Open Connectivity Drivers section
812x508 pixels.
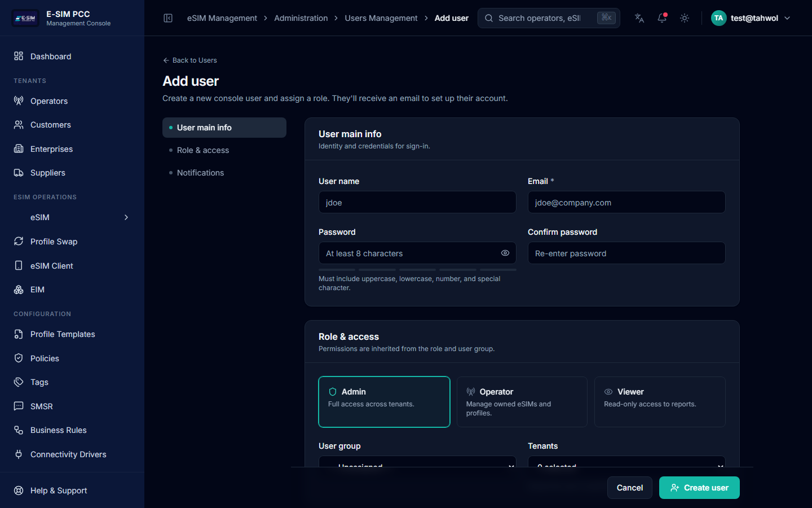pos(68,454)
